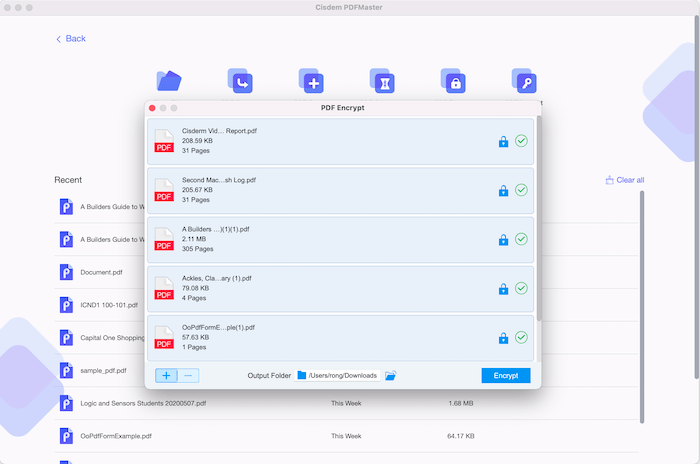
Task: Open OoPdfFormExample.pdf in Recent list
Action: [x=116, y=436]
